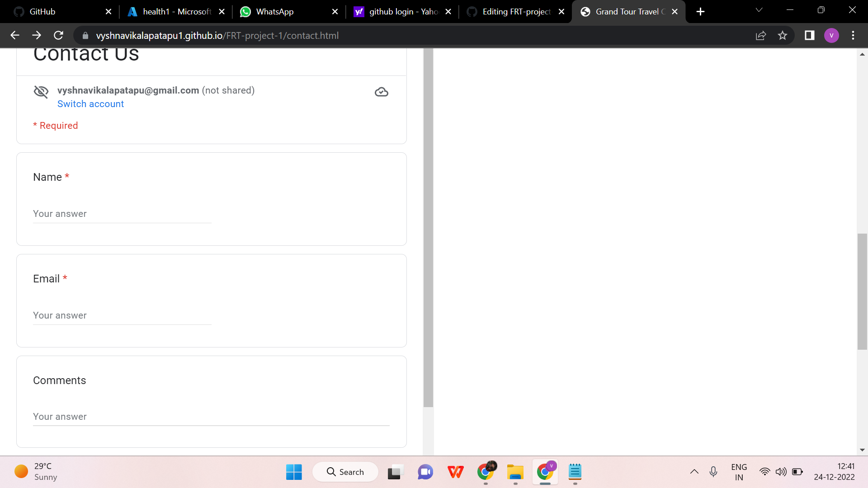
Task: Click microphone icon in system tray
Action: (713, 472)
